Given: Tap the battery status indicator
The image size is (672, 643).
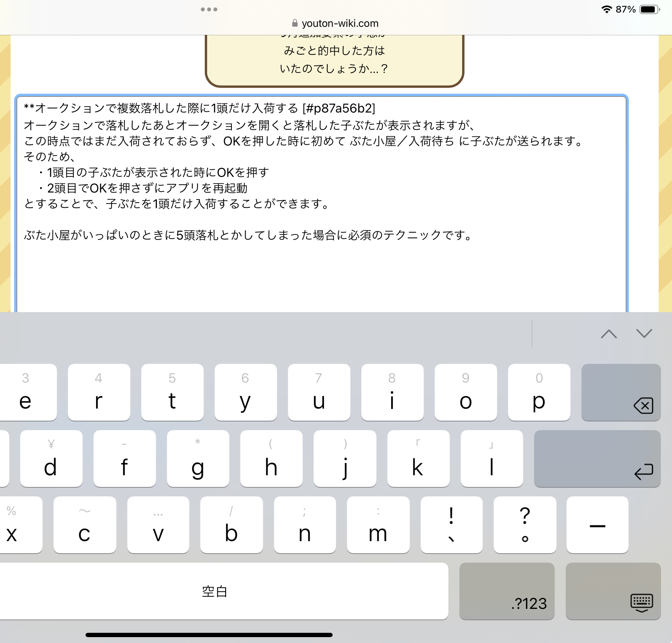Looking at the screenshot, I should click(649, 9).
